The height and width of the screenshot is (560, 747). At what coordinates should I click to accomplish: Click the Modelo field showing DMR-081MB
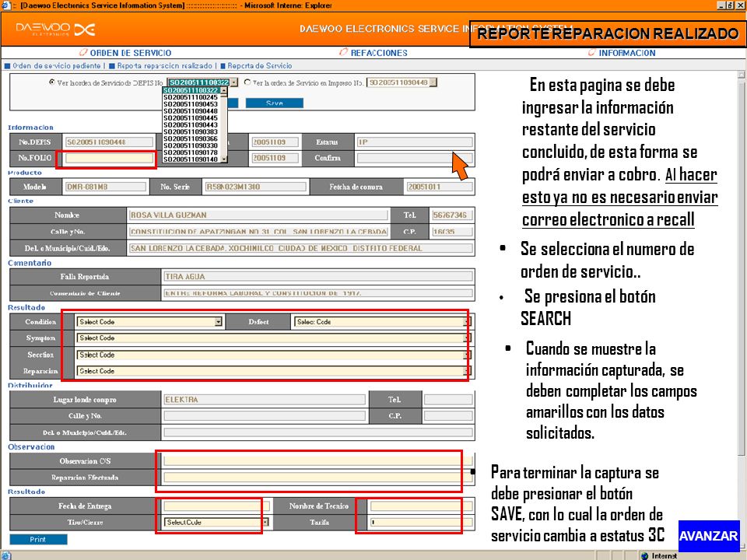[x=106, y=187]
